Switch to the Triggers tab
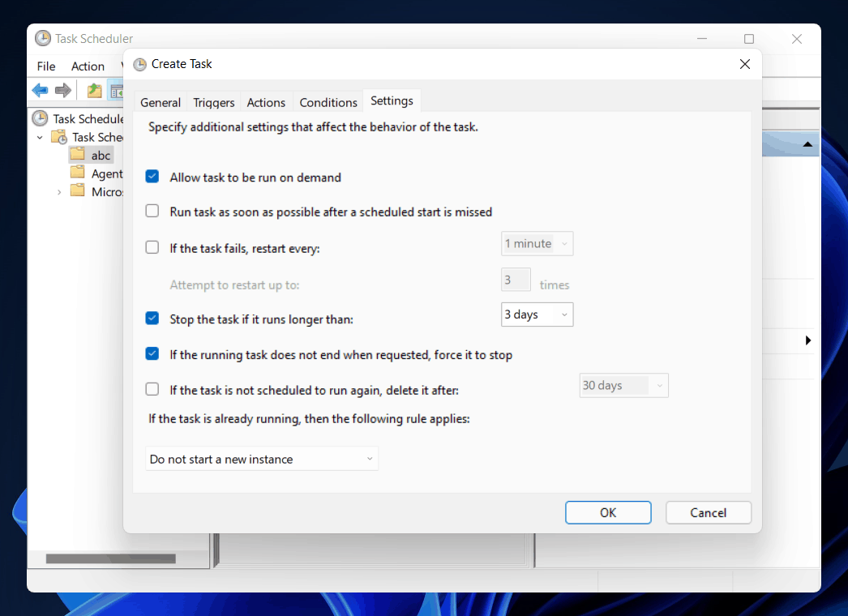 pos(214,102)
